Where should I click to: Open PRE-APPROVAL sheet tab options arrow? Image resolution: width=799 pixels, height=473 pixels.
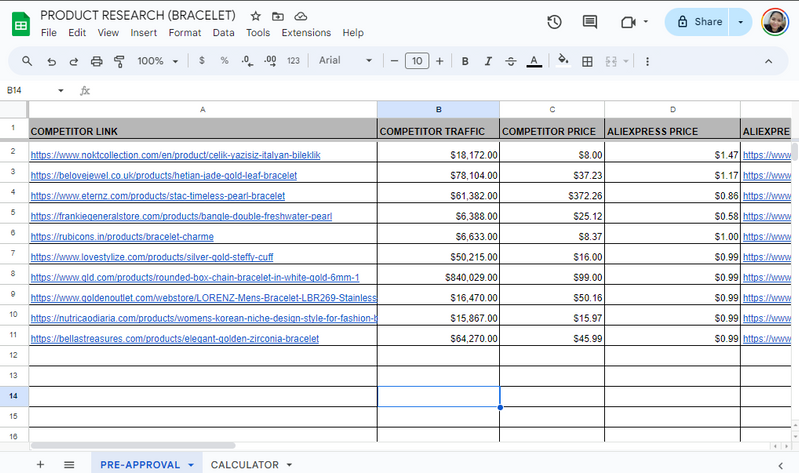click(191, 465)
